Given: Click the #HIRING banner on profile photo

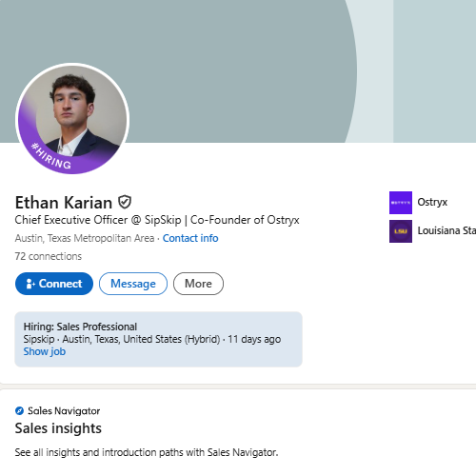Looking at the screenshot, I should tap(51, 156).
